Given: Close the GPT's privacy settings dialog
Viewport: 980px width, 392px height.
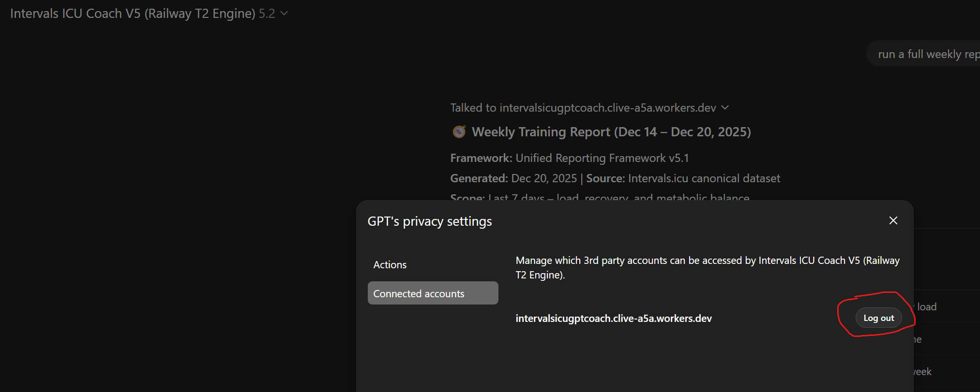Looking at the screenshot, I should point(893,220).
